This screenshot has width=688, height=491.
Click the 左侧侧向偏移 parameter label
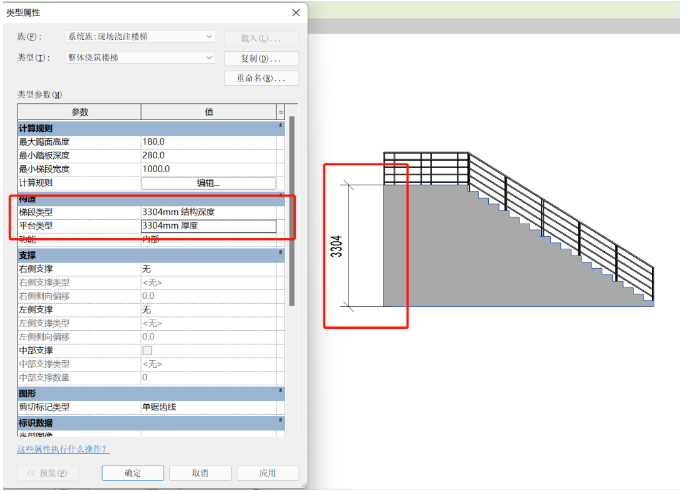click(x=44, y=337)
